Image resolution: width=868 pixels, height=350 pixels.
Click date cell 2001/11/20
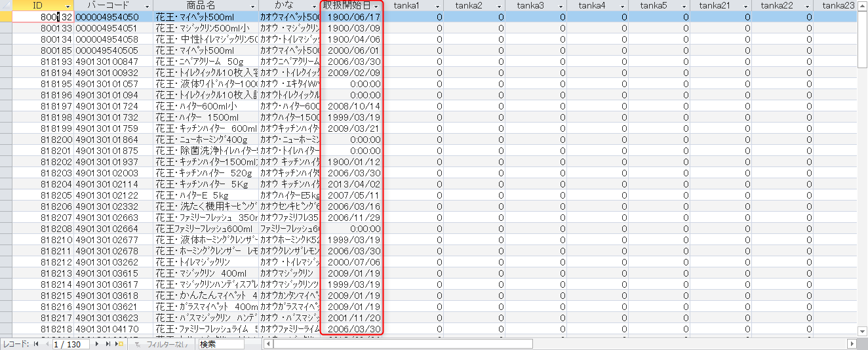pos(351,318)
